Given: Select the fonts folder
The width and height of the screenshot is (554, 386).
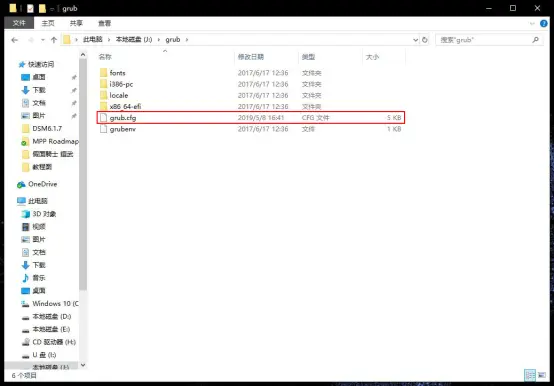Looking at the screenshot, I should pos(117,73).
